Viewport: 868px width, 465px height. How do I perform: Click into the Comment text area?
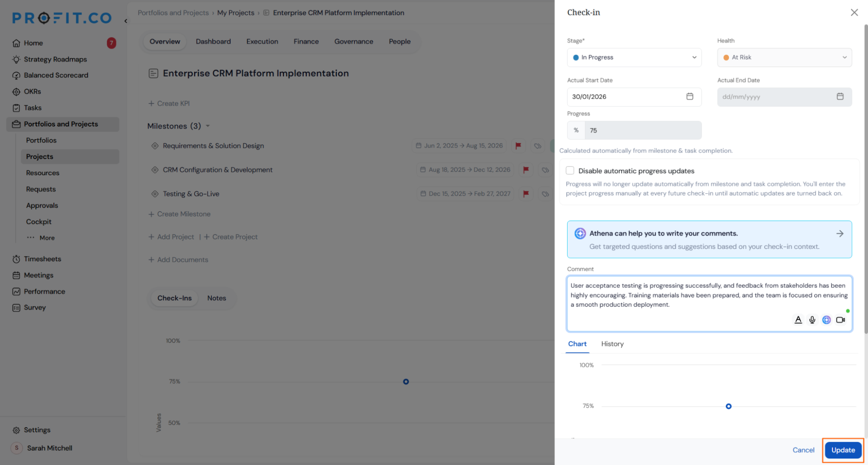(x=709, y=303)
